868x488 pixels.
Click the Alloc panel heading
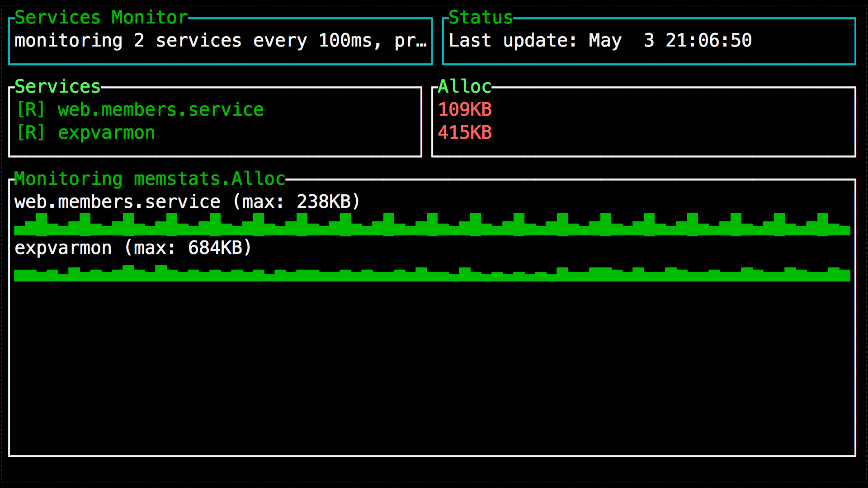(x=464, y=87)
